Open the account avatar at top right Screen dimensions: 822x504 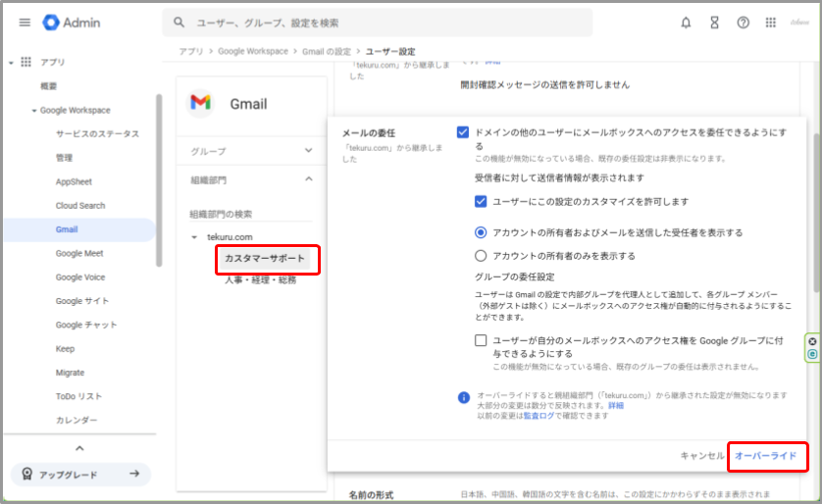tap(799, 23)
